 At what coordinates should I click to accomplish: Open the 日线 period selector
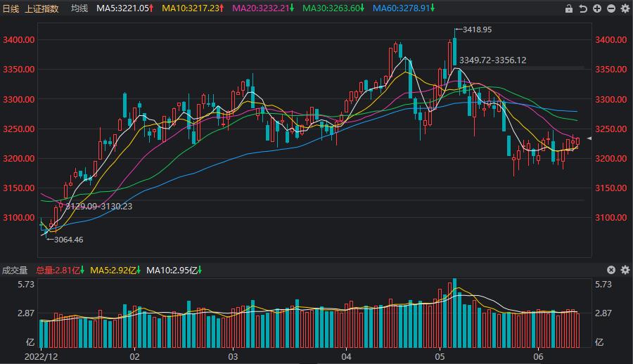pos(12,8)
